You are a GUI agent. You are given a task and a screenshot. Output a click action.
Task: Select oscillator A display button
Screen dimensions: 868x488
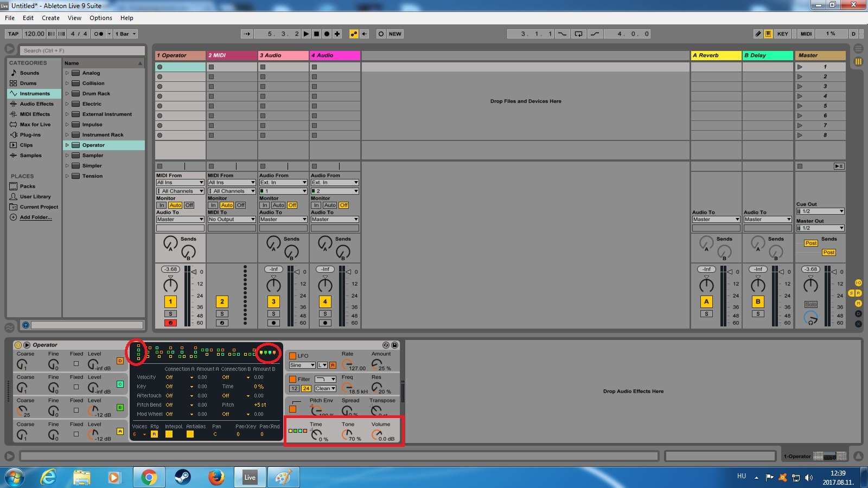[120, 432]
